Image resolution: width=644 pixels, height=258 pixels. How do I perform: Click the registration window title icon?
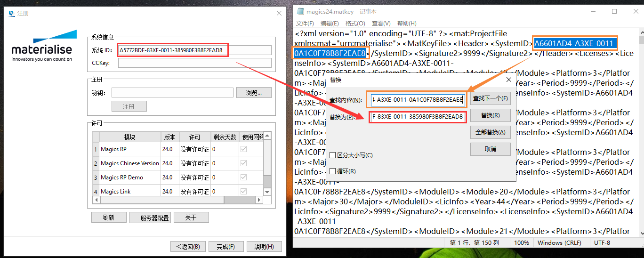[x=12, y=13]
